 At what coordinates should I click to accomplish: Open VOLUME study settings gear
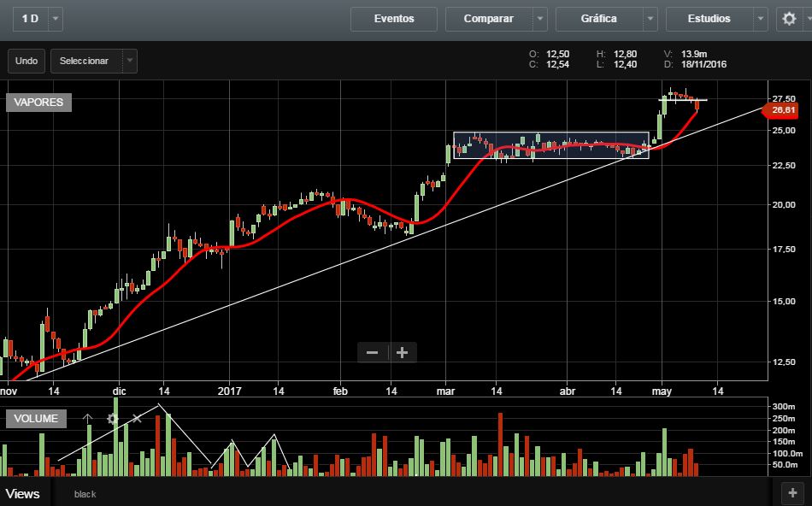pyautogui.click(x=112, y=419)
